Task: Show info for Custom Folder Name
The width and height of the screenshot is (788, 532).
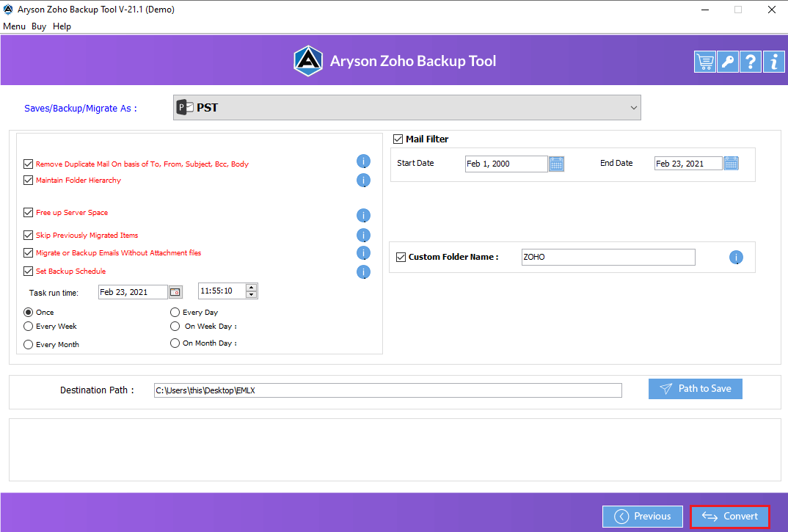Action: (736, 258)
